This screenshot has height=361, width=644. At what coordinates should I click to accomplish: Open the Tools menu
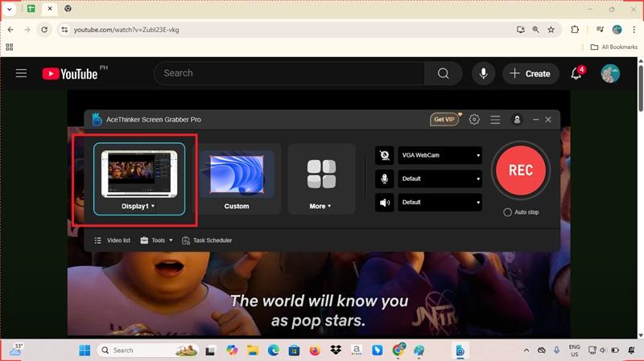pyautogui.click(x=156, y=240)
